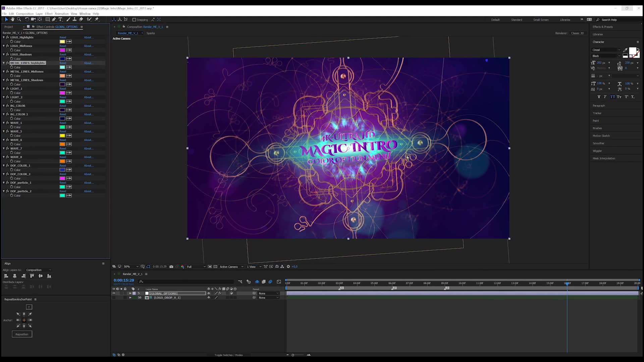Expand the WAVE_5 layer properties

tap(4, 131)
